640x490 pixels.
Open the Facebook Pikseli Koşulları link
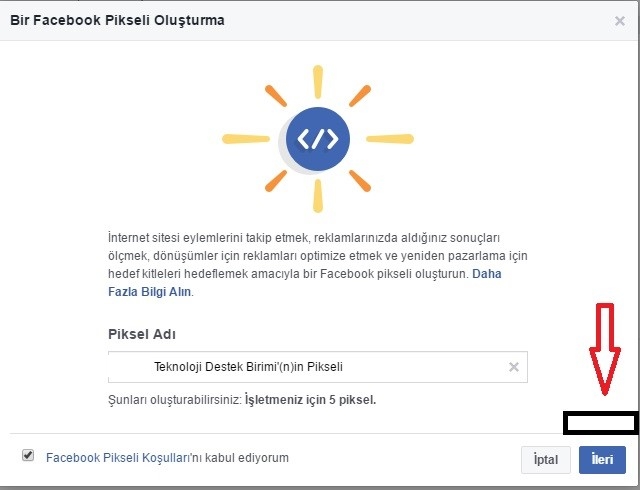point(118,458)
